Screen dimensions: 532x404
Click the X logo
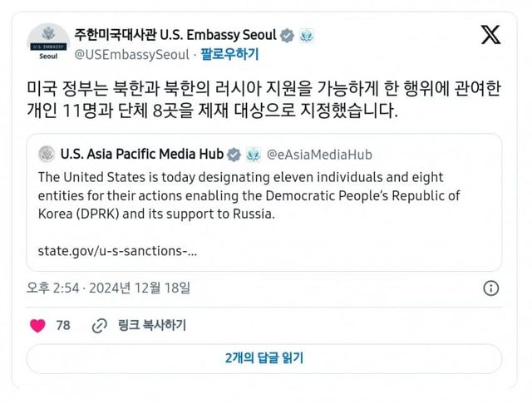(490, 34)
